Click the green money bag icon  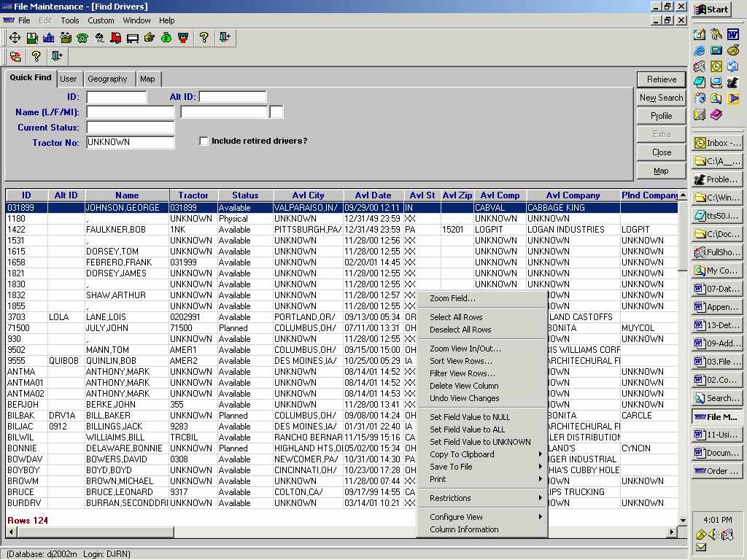pyautogui.click(x=166, y=37)
